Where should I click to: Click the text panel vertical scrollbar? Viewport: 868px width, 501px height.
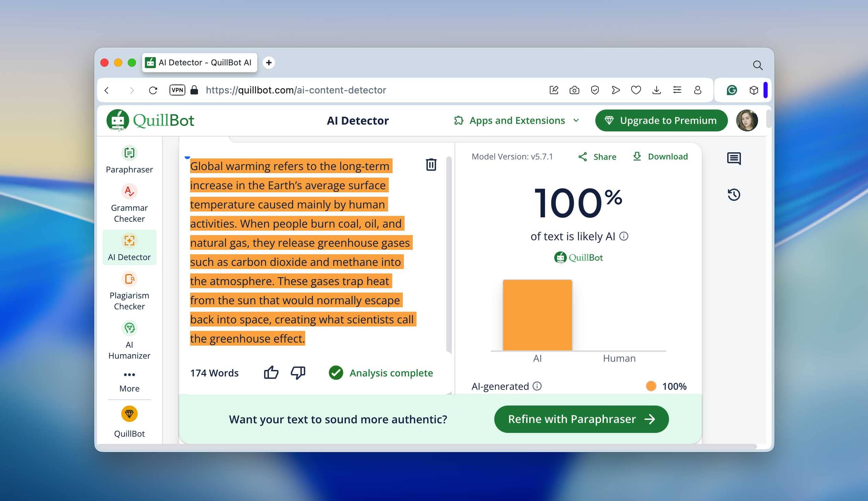[x=449, y=255]
